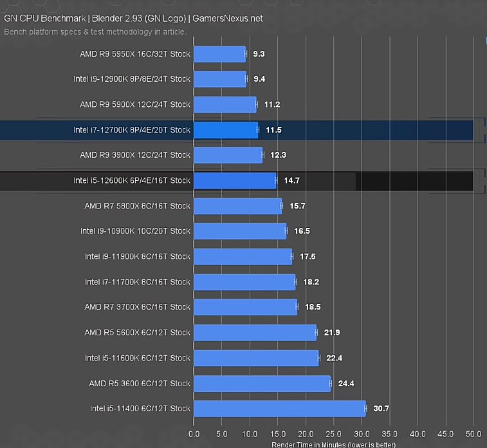Click the blue bar for AMD R9 5950X
This screenshot has width=487, height=448.
click(x=220, y=54)
